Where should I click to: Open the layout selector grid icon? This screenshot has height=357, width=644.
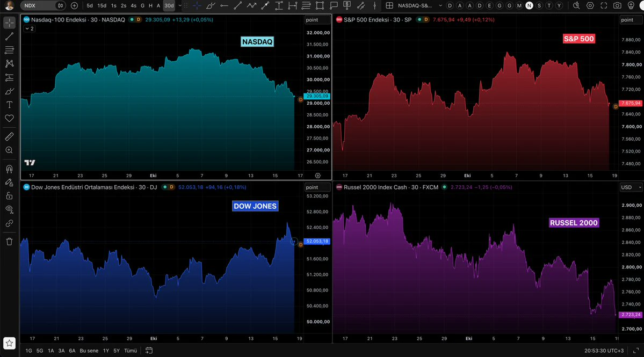[389, 6]
